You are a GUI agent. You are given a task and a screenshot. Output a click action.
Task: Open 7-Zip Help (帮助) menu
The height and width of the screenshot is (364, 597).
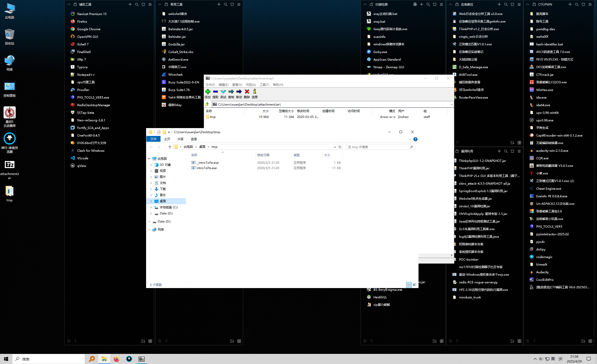278,85
